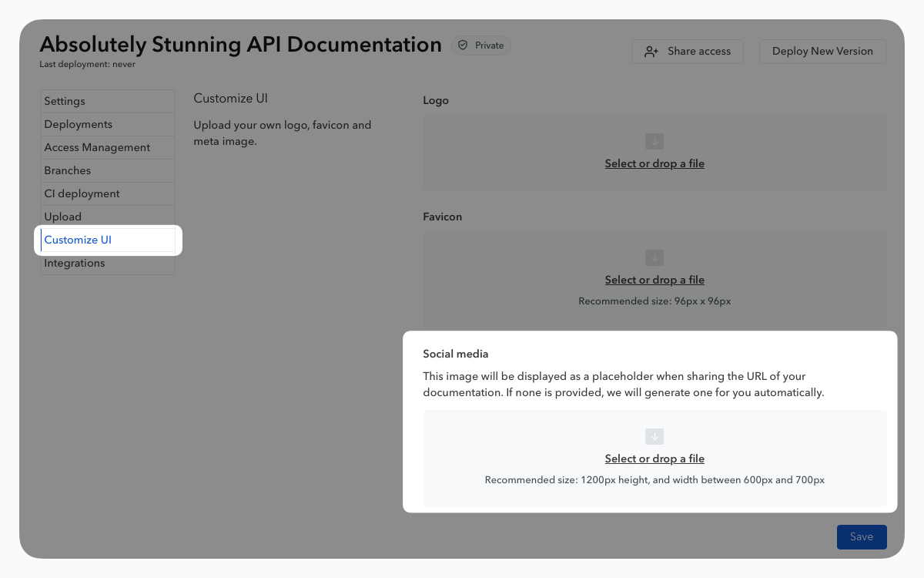Click Select or drop a file for Logo

(x=654, y=163)
